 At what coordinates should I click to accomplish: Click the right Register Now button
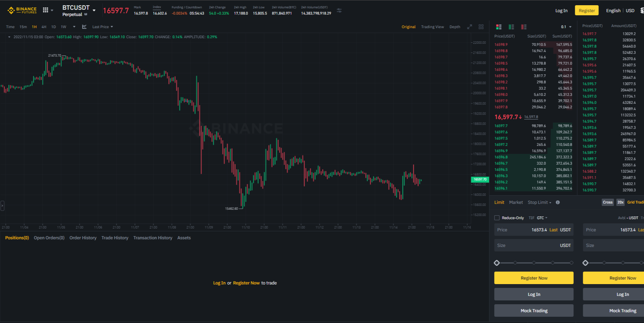pos(614,278)
